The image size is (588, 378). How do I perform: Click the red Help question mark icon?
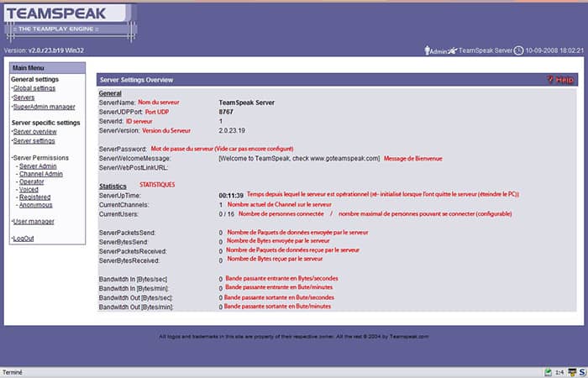[x=550, y=80]
